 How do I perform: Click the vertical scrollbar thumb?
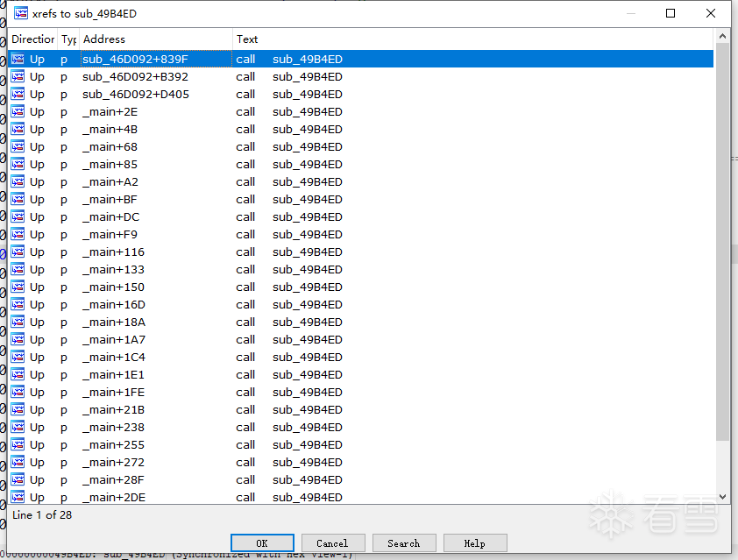[722, 242]
